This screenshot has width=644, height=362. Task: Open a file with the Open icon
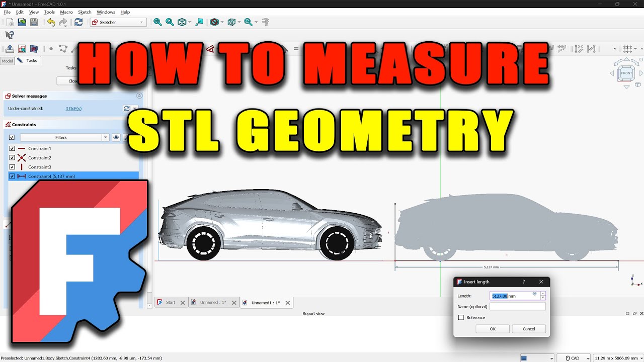pos(22,22)
